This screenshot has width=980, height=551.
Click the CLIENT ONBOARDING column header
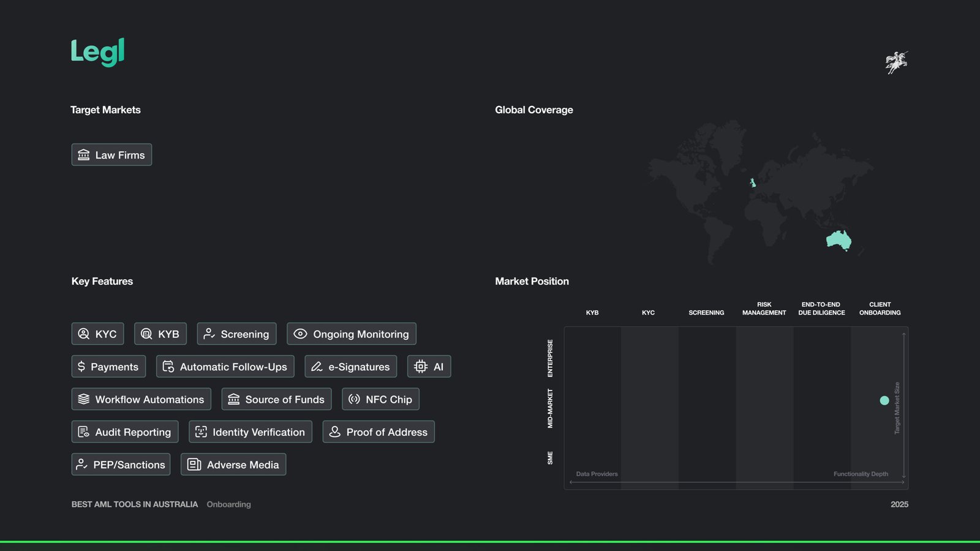pyautogui.click(x=880, y=309)
